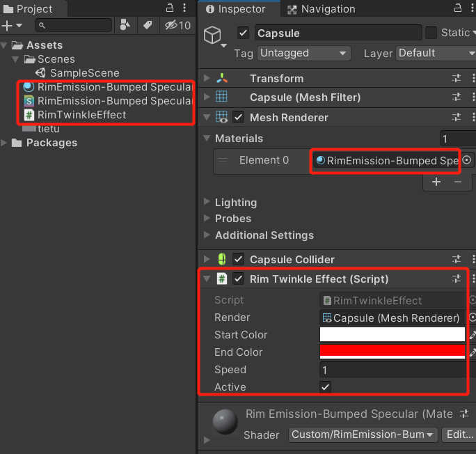Image resolution: width=476 pixels, height=454 pixels.
Task: Select the RimTwinkleEffect script asset
Action: [x=81, y=114]
